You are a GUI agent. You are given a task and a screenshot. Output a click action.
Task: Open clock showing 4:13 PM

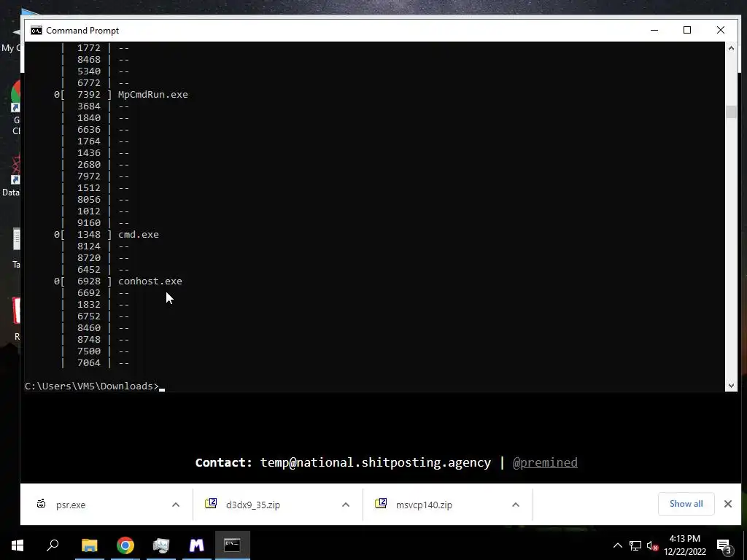click(x=684, y=539)
